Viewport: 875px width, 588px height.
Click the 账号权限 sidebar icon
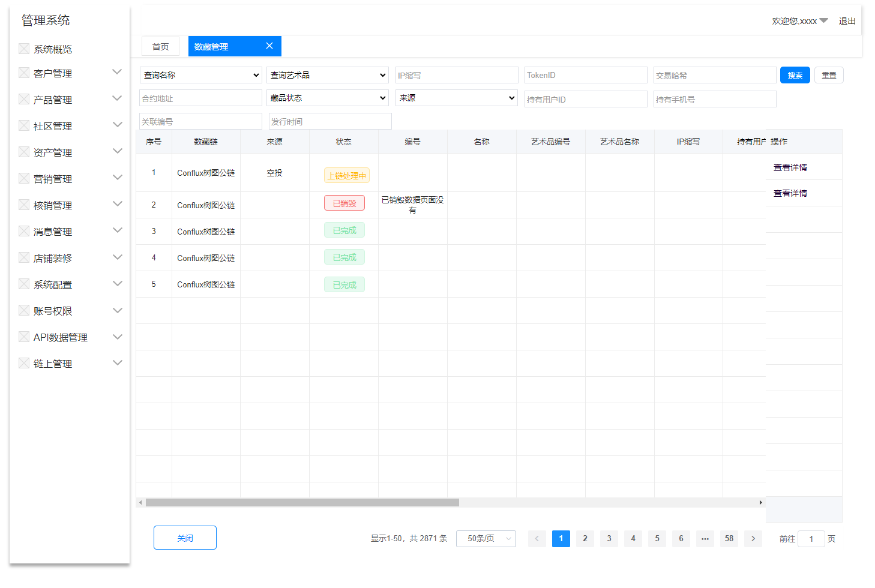[x=24, y=310]
